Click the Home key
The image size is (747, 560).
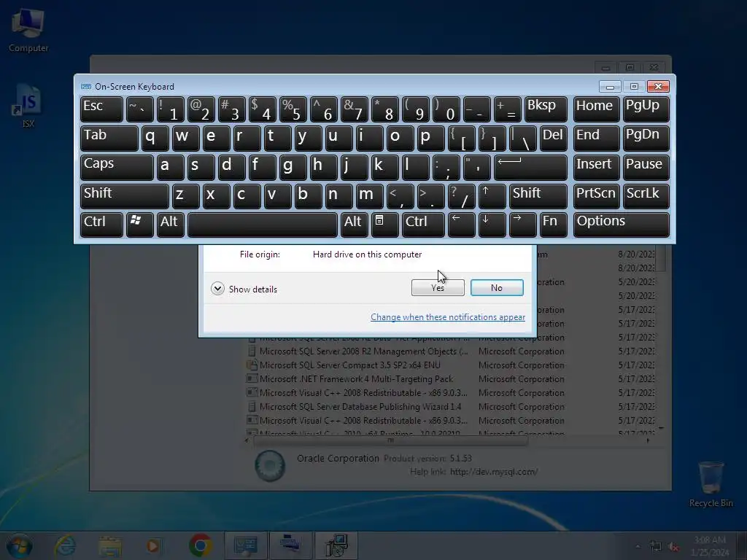click(x=597, y=109)
